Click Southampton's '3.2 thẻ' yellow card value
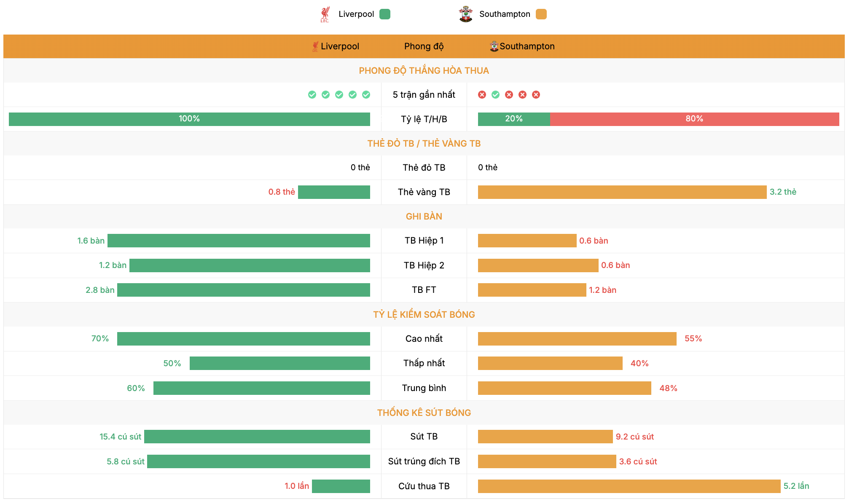The height and width of the screenshot is (504, 849). point(783,192)
